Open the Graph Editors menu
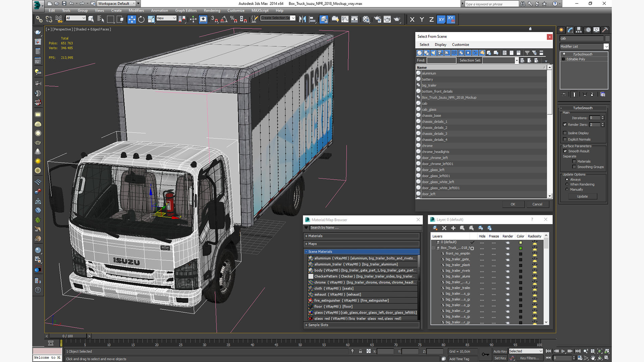 (x=186, y=11)
